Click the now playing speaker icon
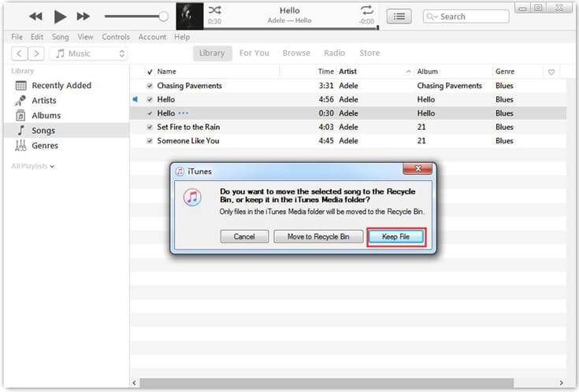Image resolution: width=579 pixels, height=392 pixels. (x=135, y=99)
